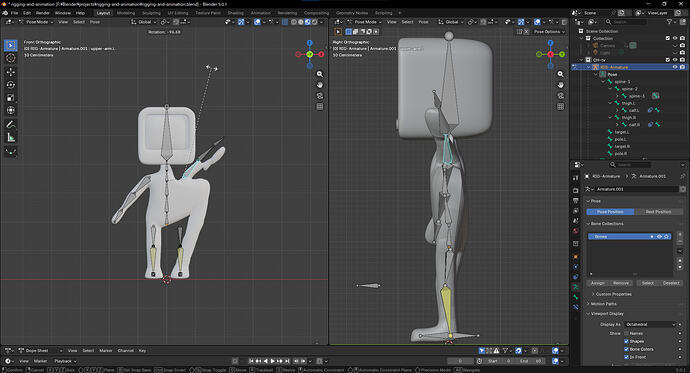Image resolution: width=690 pixels, height=373 pixels.
Task: Choose the Move tool in left toolbar
Action: tap(11, 72)
